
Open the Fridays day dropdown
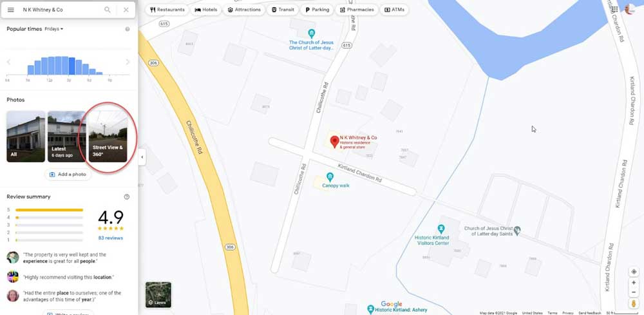pyautogui.click(x=54, y=29)
